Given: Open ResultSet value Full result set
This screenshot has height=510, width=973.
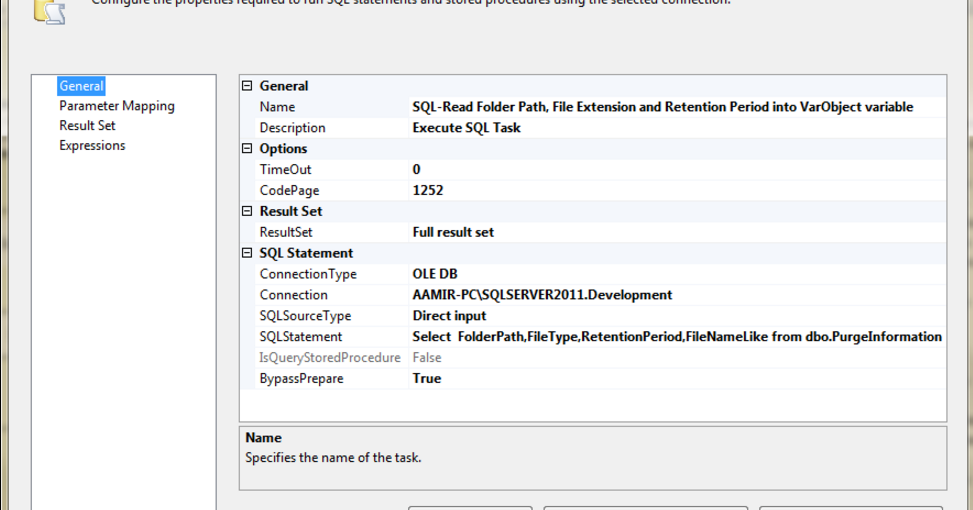Looking at the screenshot, I should (x=678, y=232).
